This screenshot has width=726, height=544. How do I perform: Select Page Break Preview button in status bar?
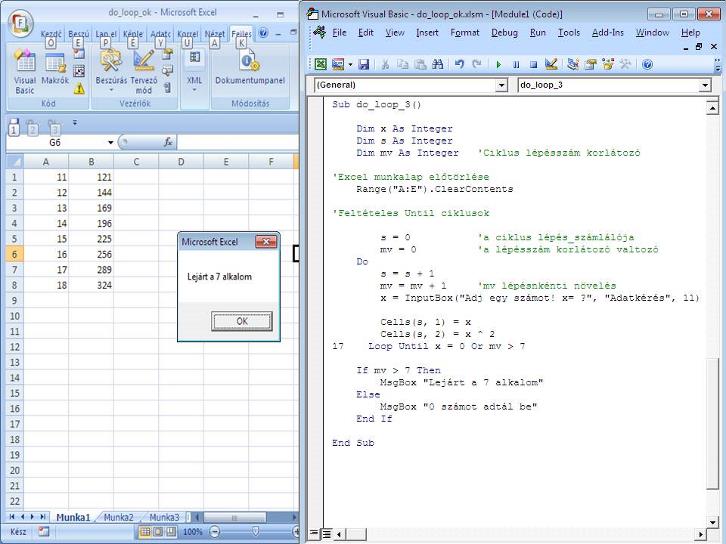[171, 531]
